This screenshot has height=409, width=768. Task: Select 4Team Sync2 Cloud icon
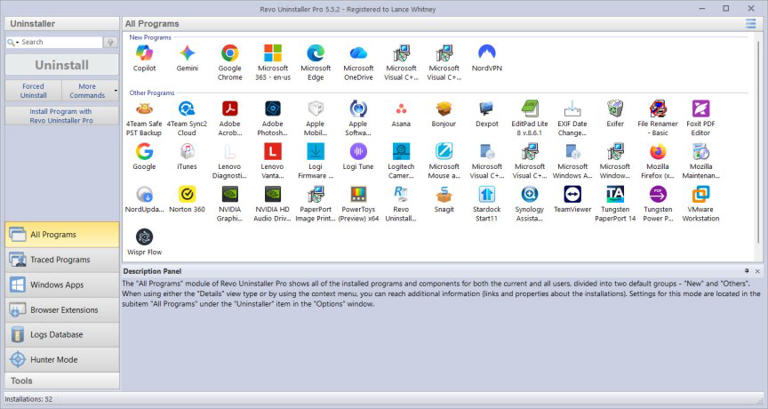187,109
